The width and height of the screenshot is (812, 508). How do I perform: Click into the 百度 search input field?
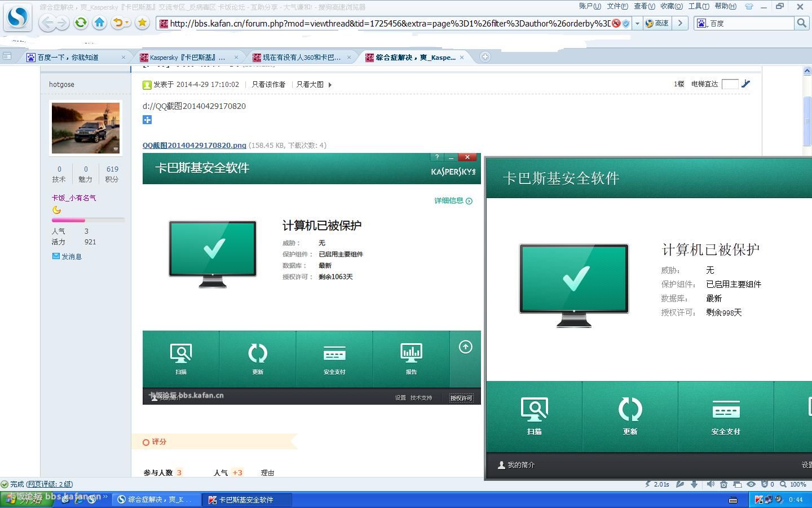pyautogui.click(x=751, y=23)
